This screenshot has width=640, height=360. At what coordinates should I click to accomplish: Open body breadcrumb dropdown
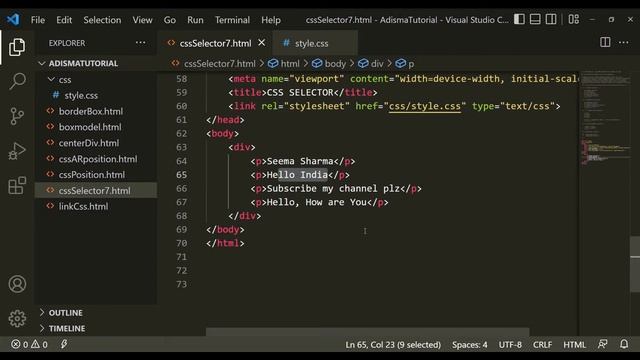tap(329, 64)
